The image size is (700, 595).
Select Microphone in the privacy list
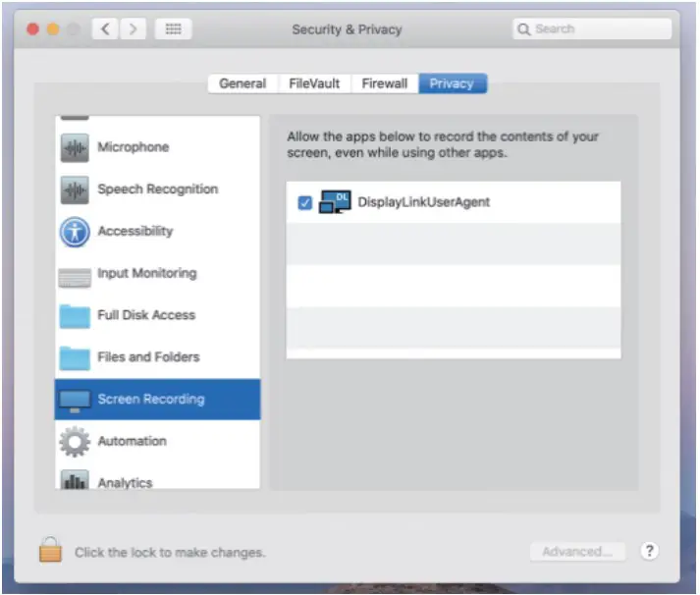[x=134, y=147]
